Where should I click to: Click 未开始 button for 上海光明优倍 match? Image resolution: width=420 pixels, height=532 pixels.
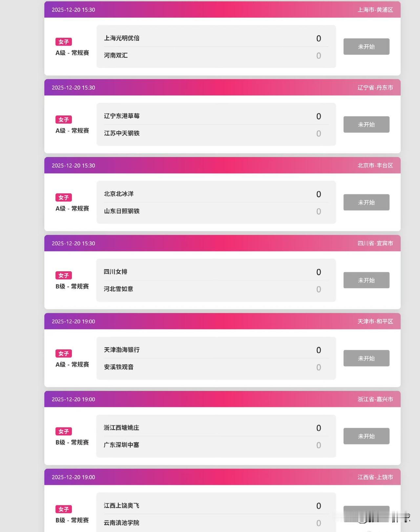coord(366,47)
